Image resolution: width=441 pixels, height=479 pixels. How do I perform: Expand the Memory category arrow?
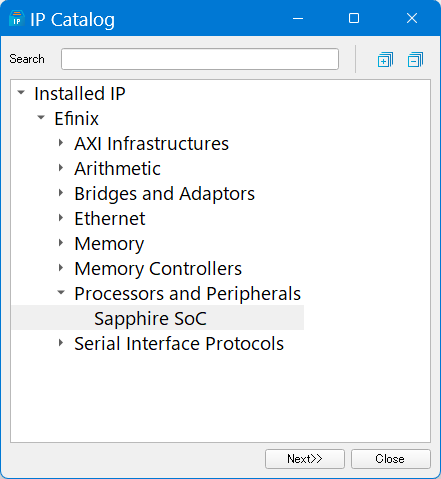coord(61,243)
